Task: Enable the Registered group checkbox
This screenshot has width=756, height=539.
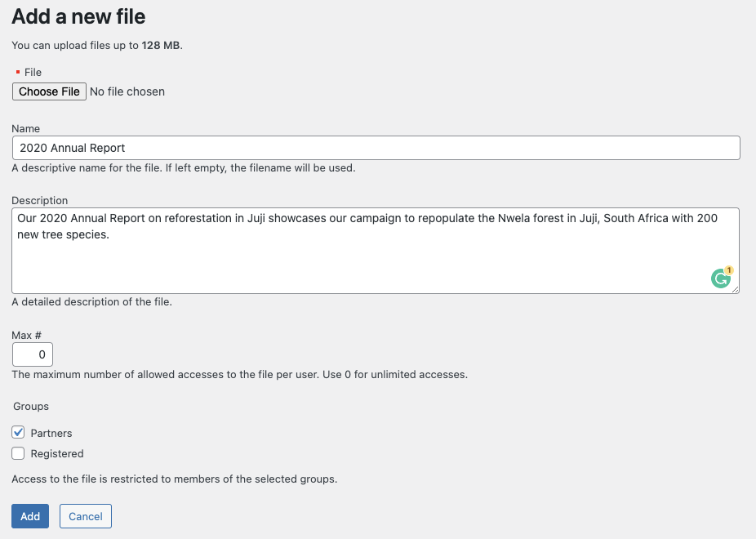Action: (x=18, y=453)
